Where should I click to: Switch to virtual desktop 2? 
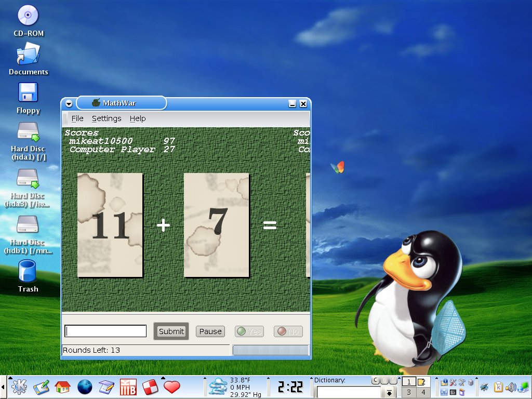click(423, 381)
